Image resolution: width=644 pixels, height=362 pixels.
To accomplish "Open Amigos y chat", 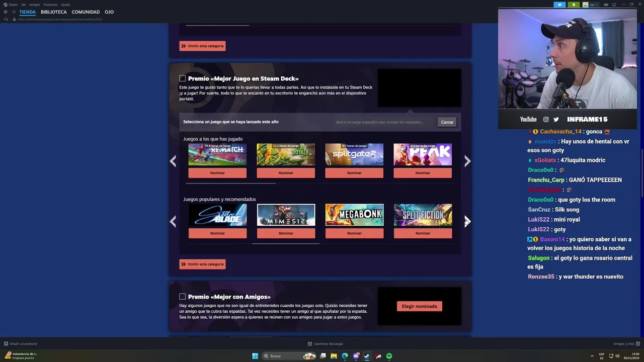I will (x=626, y=344).
